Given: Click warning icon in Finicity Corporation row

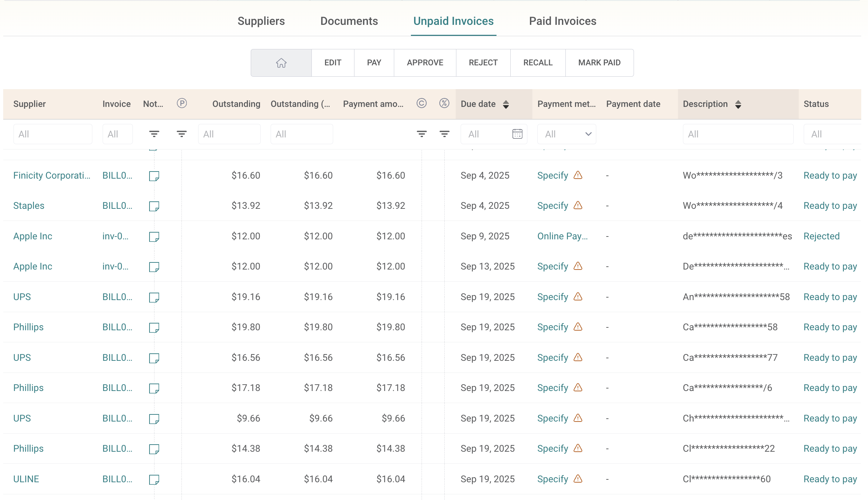Looking at the screenshot, I should pos(578,175).
